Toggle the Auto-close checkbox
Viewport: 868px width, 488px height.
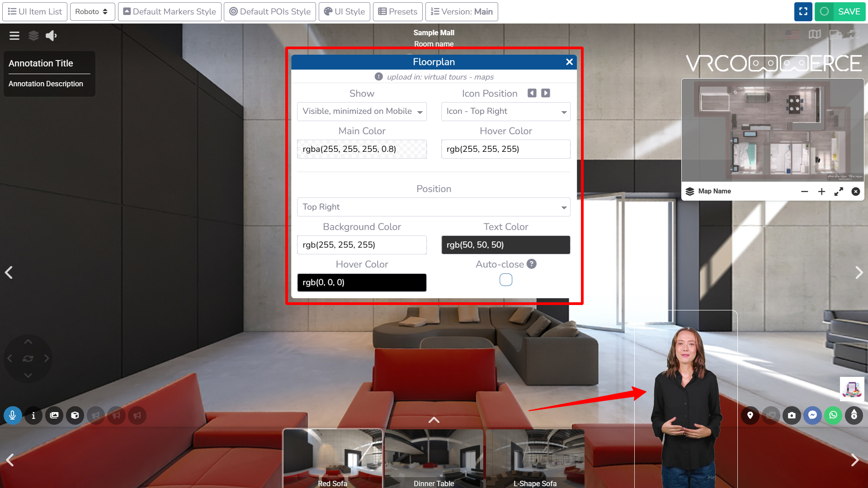(x=505, y=280)
